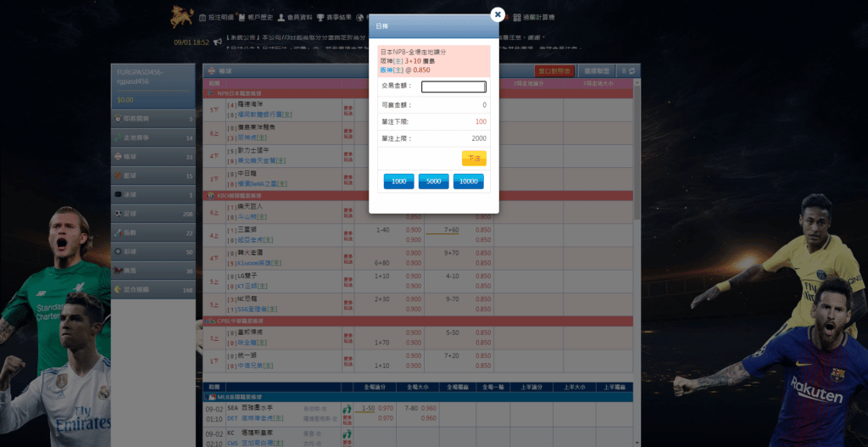
Task: Open 賽事結果 trophy results
Action: pyautogui.click(x=334, y=17)
